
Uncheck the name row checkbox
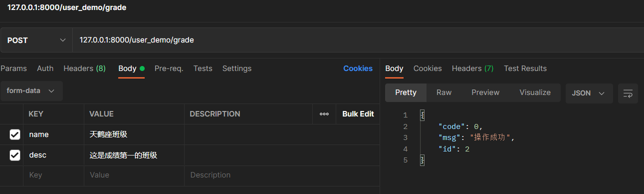15,134
